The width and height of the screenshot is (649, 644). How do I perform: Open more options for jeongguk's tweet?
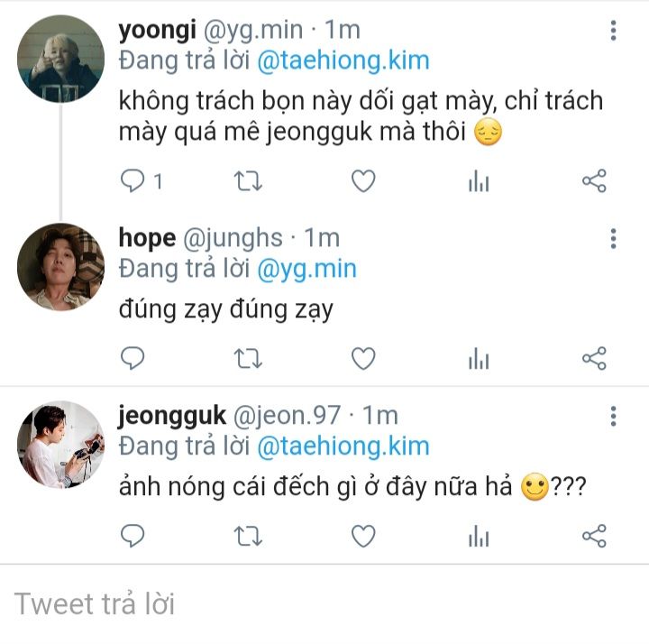point(613,416)
